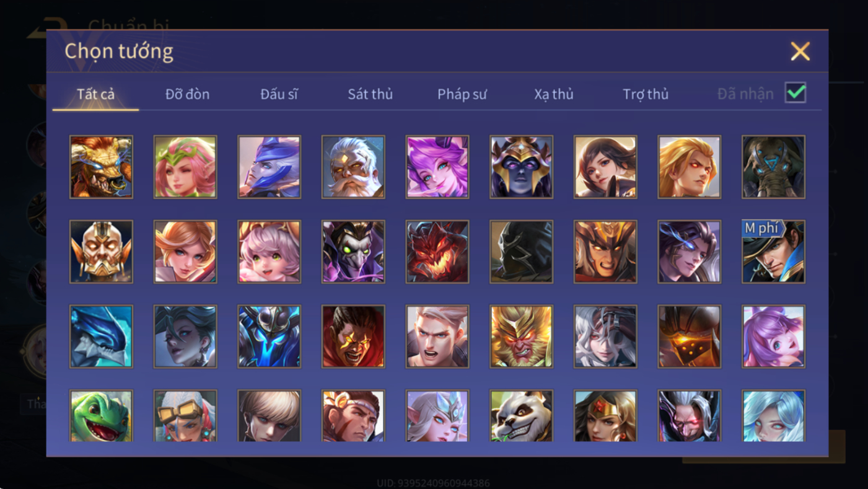Screen dimensions: 868x489
Task: Switch to the Đỡ đòn tab
Action: coord(187,94)
